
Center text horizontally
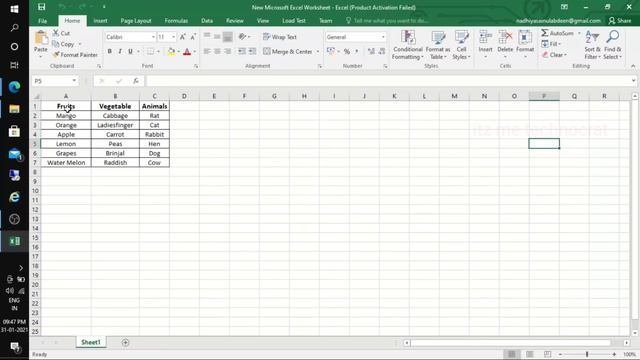(217, 51)
